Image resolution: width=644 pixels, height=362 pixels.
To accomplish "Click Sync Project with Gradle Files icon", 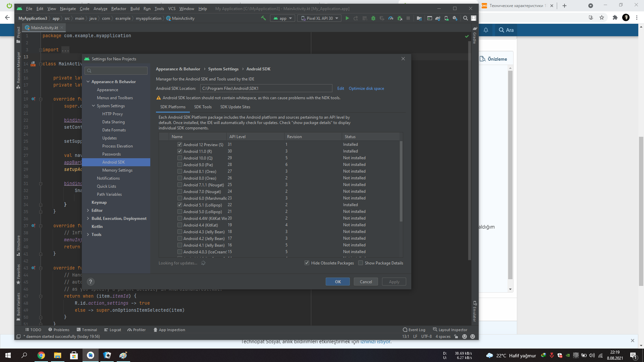I will click(438, 18).
